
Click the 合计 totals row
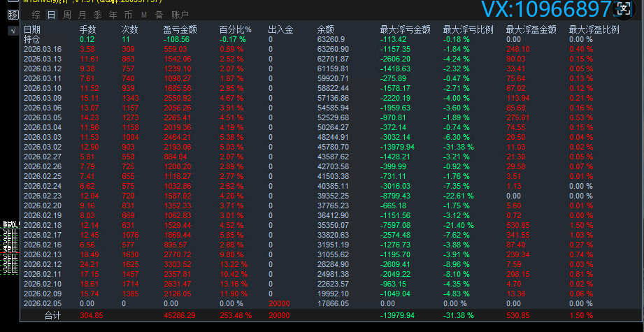(x=52, y=316)
